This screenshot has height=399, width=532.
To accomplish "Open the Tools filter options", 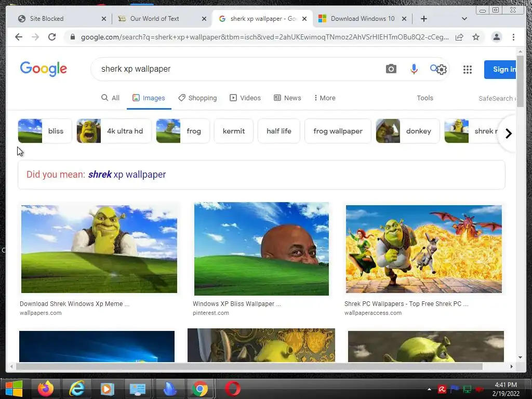I will [x=425, y=98].
